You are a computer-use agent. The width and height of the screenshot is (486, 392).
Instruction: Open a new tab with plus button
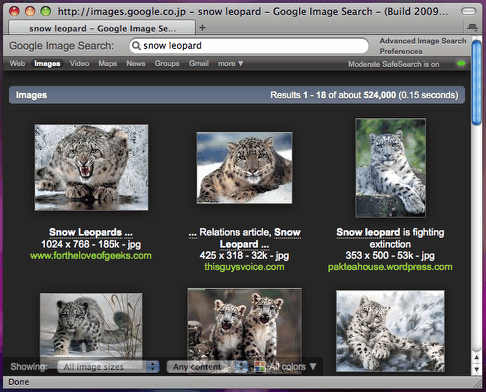click(202, 28)
